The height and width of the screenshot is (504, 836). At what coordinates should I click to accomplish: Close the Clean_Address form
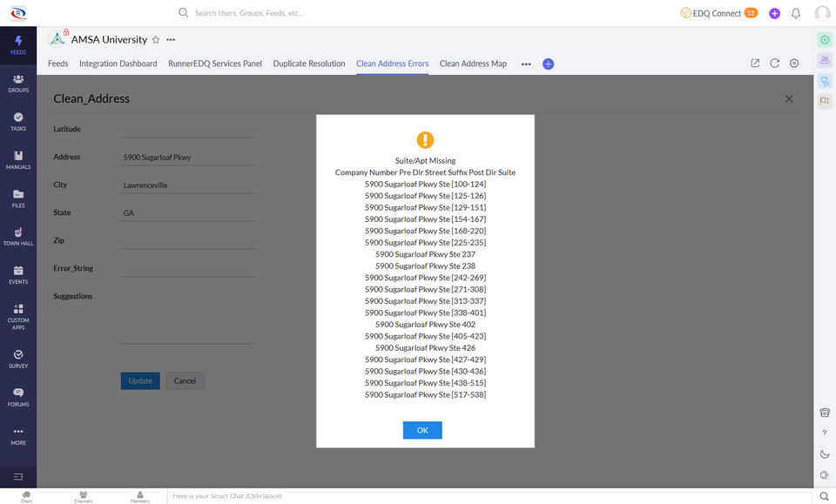pyautogui.click(x=789, y=98)
